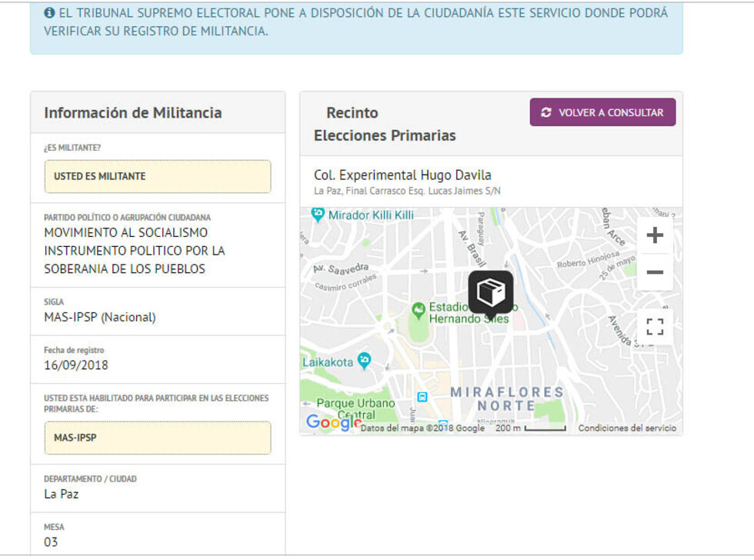Click the MAS-IPSP (Nacional) sigla value
This screenshot has width=754, height=560.
tap(100, 317)
